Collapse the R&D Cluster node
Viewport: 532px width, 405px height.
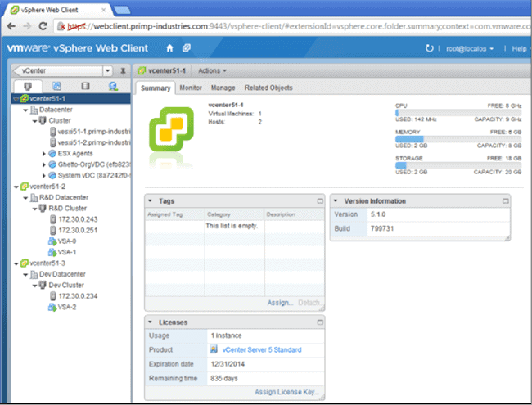[x=35, y=209]
